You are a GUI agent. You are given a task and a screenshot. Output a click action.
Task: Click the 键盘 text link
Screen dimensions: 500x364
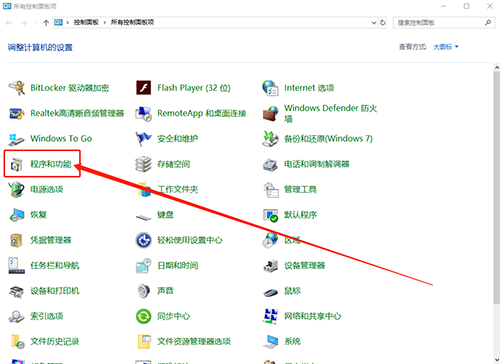tap(165, 215)
